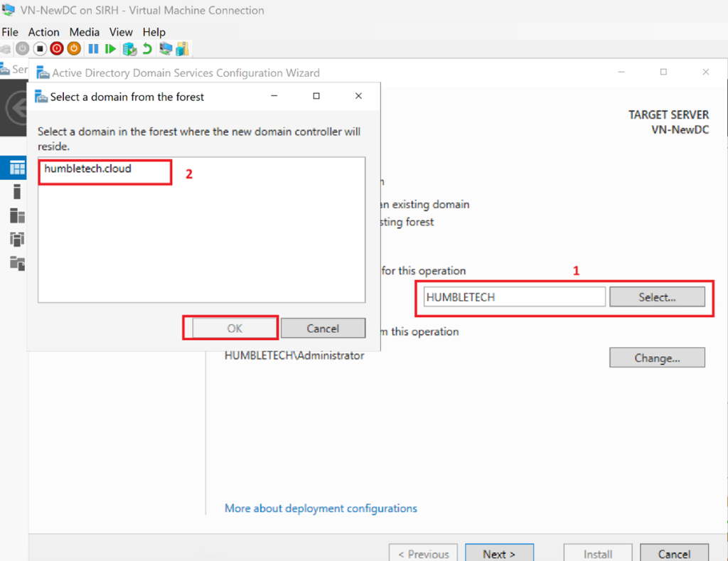This screenshot has height=561, width=728.
Task: Click the red Shut Down toolbar icon
Action: [x=57, y=49]
